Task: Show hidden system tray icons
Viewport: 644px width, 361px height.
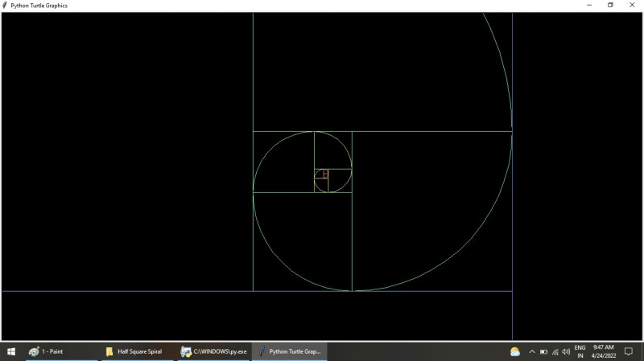Action: pyautogui.click(x=532, y=351)
